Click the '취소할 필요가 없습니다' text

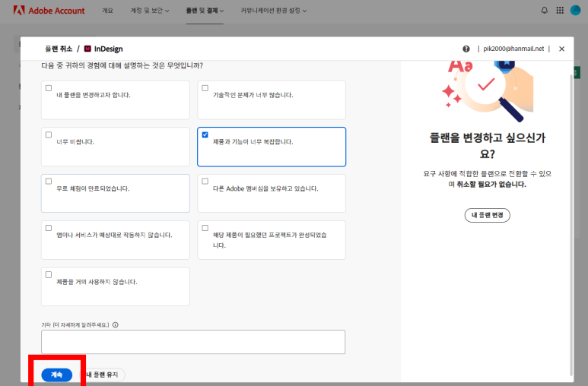(x=491, y=185)
